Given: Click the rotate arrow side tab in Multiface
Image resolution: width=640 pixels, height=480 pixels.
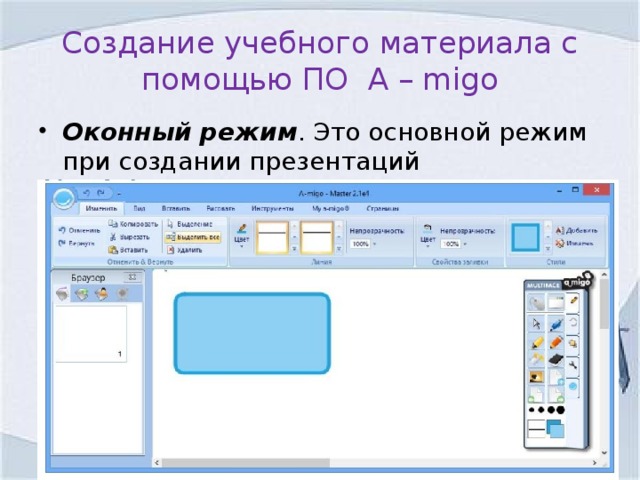Looking at the screenshot, I should pyautogui.click(x=573, y=322).
